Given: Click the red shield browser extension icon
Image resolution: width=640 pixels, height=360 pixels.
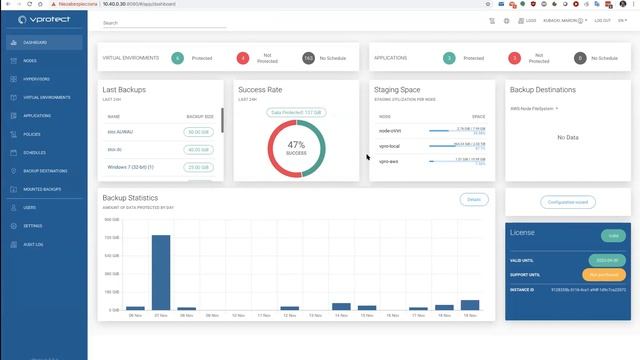Looking at the screenshot, I should [x=533, y=4].
